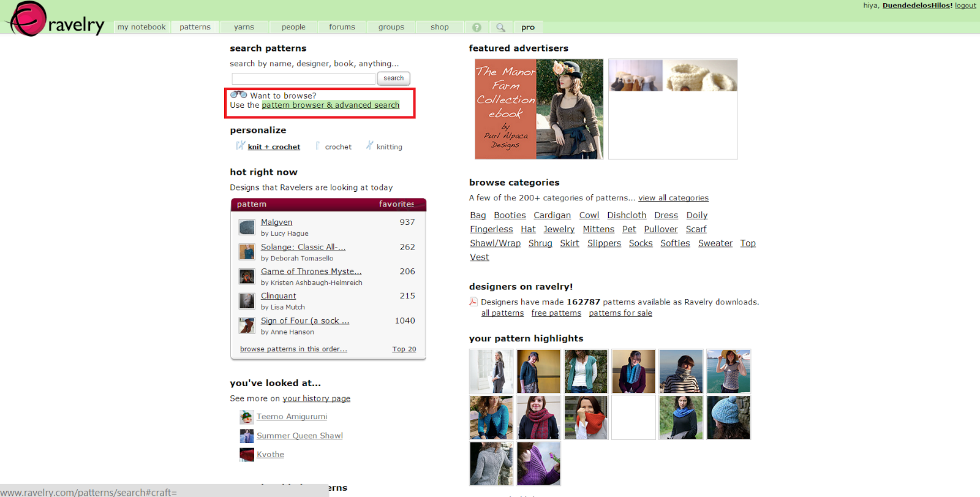The width and height of the screenshot is (980, 497).
Task: Click browse patterns in this order link
Action: 293,349
